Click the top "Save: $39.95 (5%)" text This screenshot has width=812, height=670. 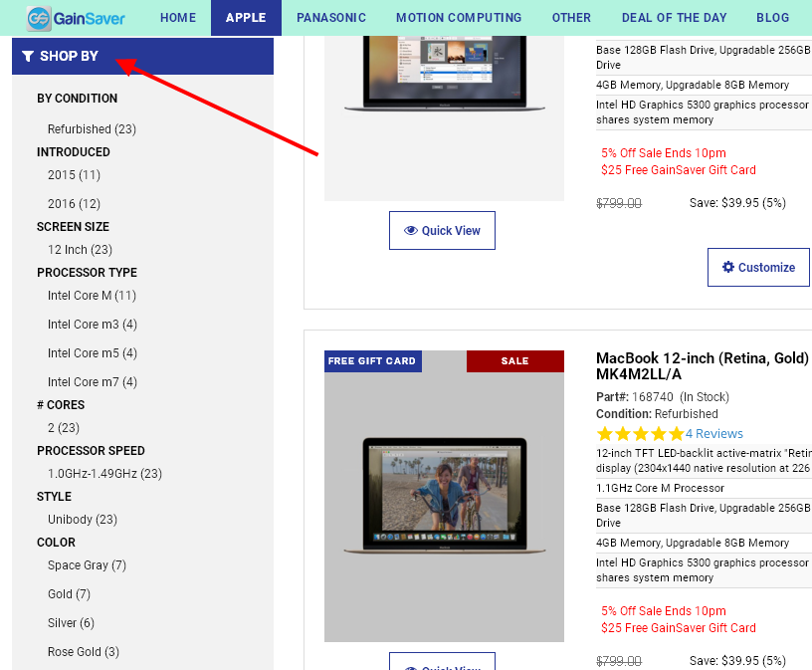click(737, 203)
